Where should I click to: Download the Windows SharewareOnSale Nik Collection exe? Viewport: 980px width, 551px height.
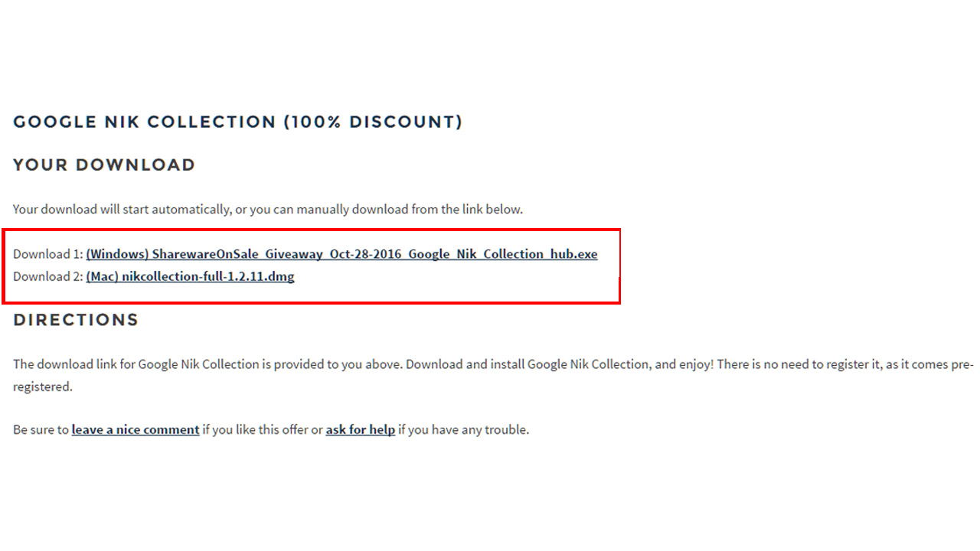point(341,254)
